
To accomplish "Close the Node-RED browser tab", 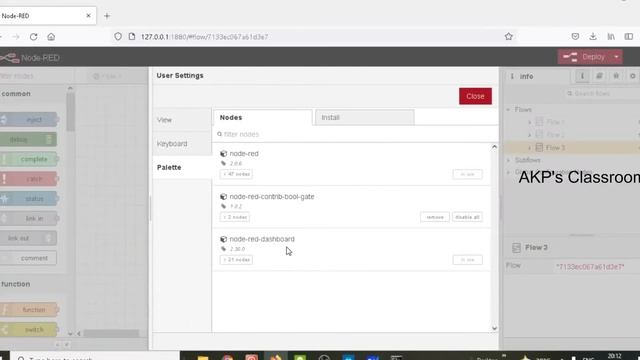I will point(88,16).
